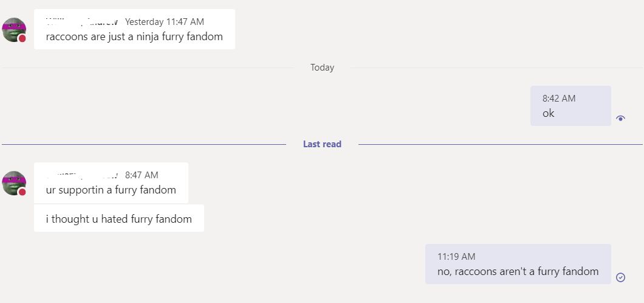Screen dimensions: 644x303
Task: Click the sender name beside the 8:47 AM timestamp
Action: click(x=82, y=175)
